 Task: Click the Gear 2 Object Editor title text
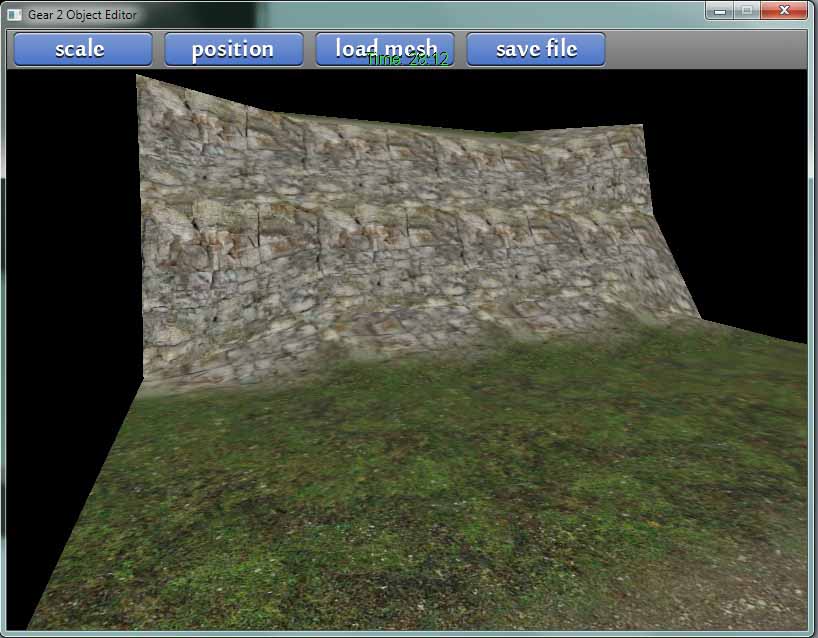(82, 15)
